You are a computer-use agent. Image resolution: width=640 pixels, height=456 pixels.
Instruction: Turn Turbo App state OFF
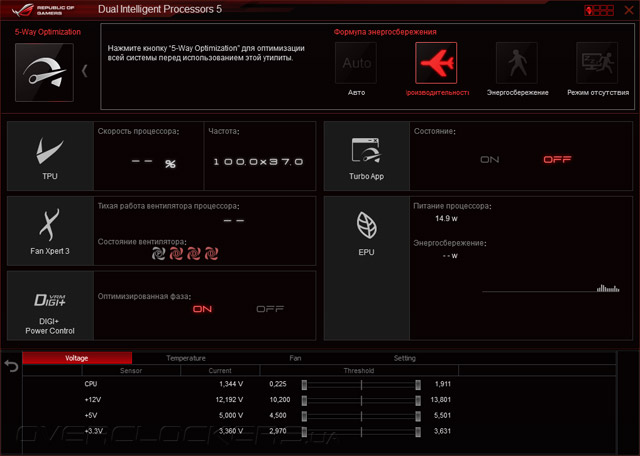pos(557,160)
